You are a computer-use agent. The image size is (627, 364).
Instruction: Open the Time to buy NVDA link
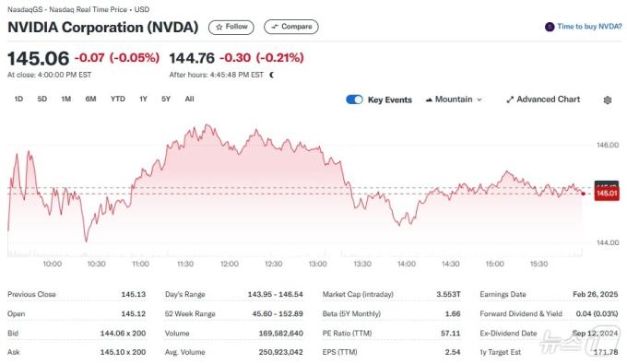click(589, 27)
